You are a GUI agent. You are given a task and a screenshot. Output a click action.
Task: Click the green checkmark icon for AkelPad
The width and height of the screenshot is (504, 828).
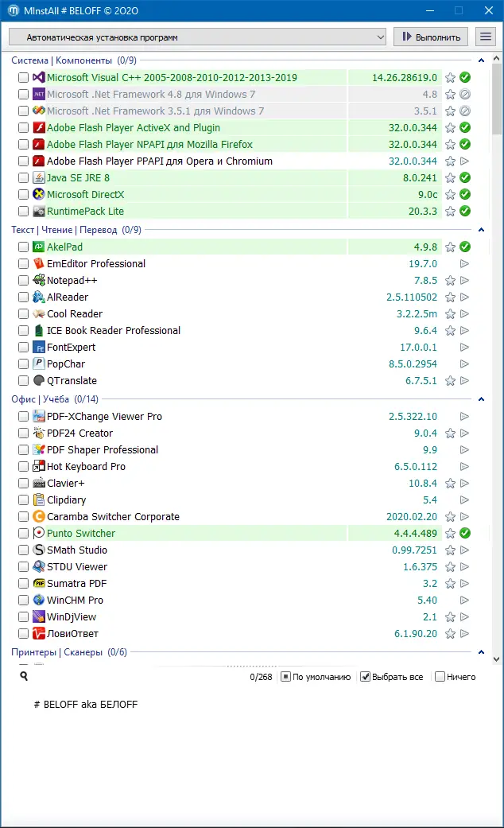click(x=465, y=247)
